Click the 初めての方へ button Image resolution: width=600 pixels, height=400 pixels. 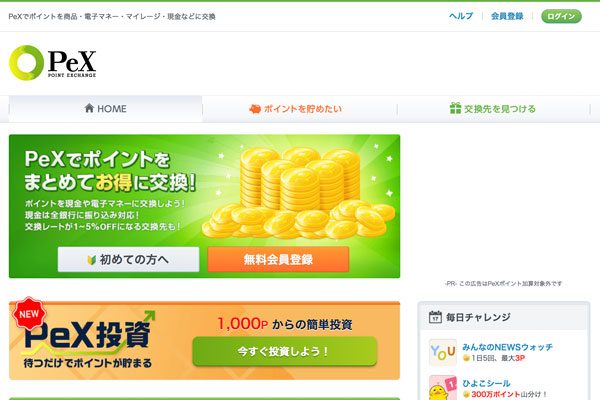pyautogui.click(x=129, y=260)
